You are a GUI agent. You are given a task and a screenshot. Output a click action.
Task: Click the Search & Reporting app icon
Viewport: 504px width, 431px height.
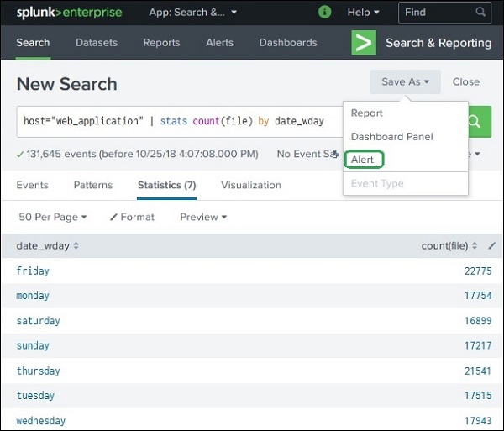[363, 43]
